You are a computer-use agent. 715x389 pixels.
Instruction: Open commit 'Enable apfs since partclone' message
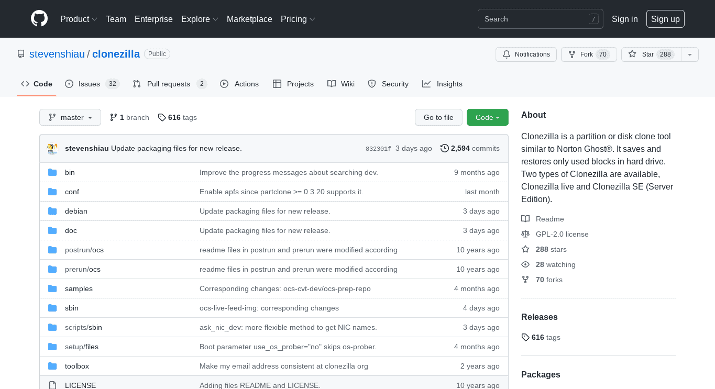(x=280, y=192)
